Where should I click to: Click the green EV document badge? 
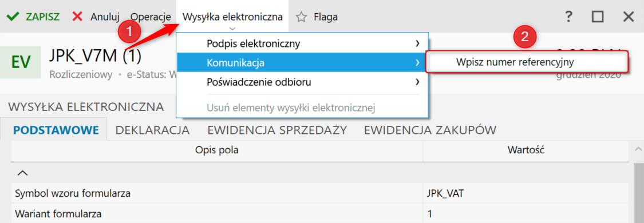click(x=21, y=62)
